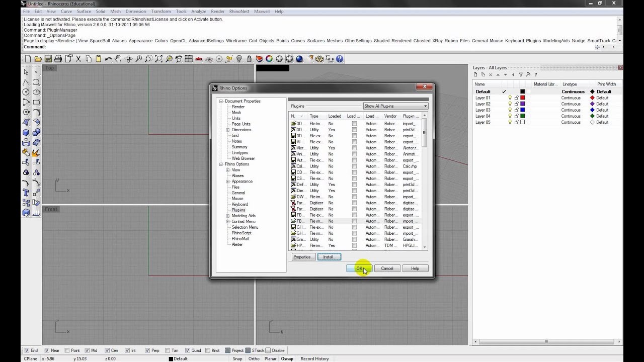Click the blue Render sphere icon
Viewport: 644px width, 362px height.
pos(299,59)
